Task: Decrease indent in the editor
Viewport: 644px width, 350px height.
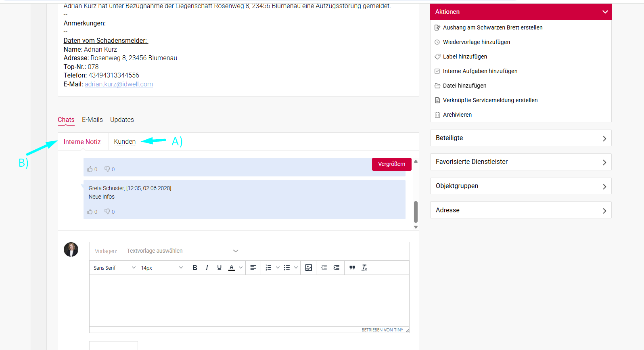Action: pyautogui.click(x=324, y=268)
